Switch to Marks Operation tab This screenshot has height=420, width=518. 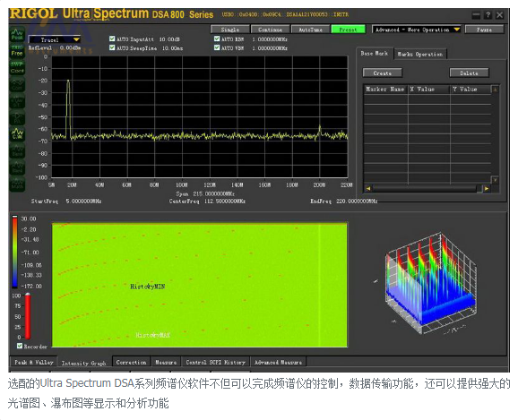(x=420, y=54)
